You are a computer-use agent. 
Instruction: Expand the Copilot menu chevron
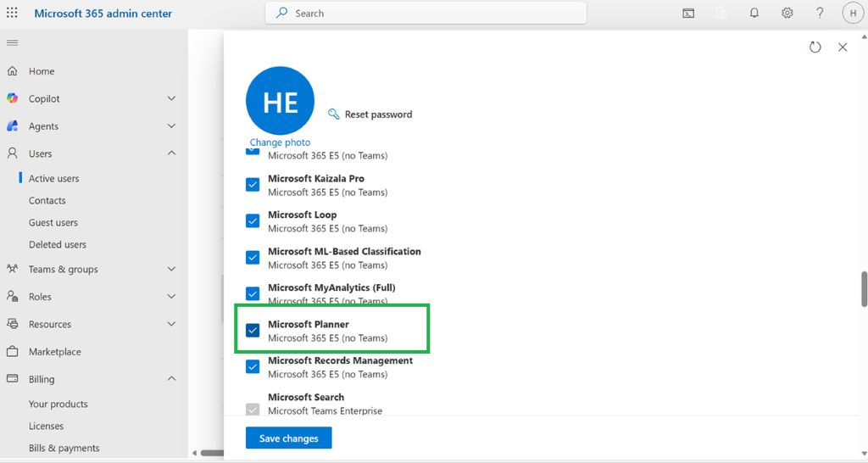point(171,98)
